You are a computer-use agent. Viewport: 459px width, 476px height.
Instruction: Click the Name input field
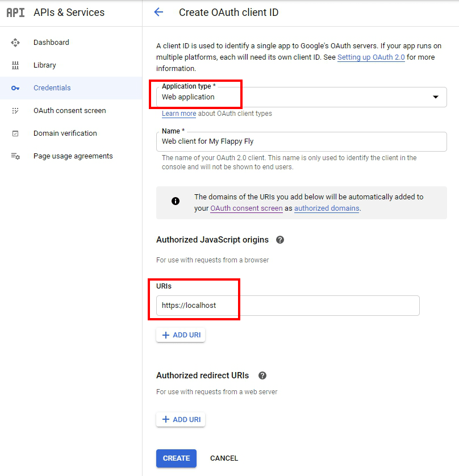click(x=301, y=141)
